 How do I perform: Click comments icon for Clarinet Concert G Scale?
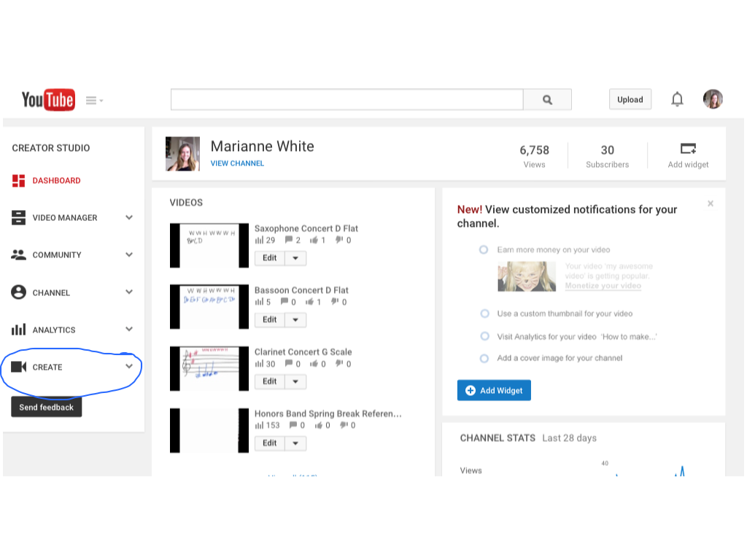[289, 363]
